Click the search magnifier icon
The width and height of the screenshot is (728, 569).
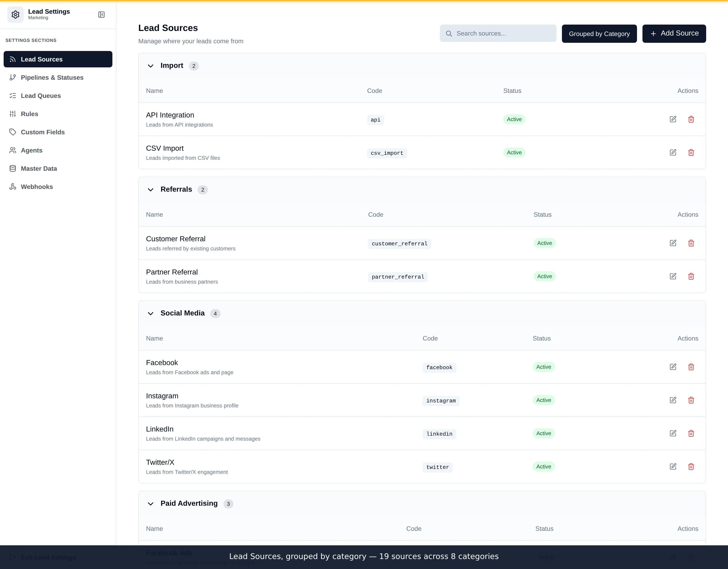[449, 34]
